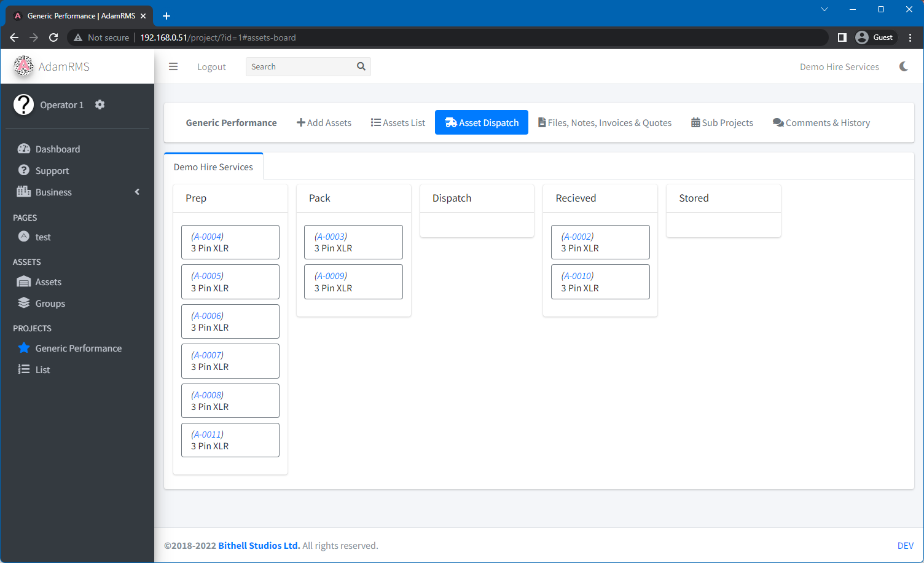Visit the Bithell Studios Ltd. link
This screenshot has height=563, width=924.
(259, 545)
